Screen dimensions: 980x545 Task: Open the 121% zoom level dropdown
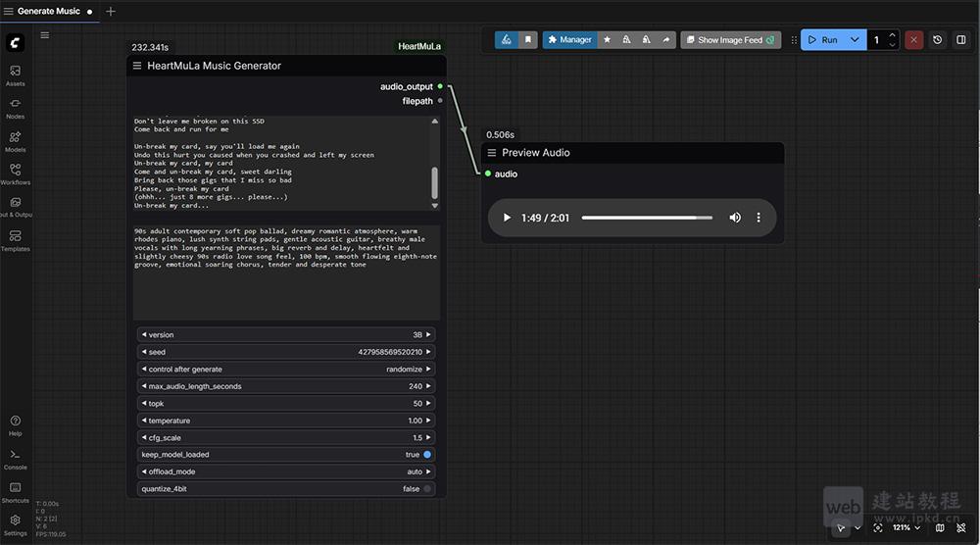[x=906, y=527]
